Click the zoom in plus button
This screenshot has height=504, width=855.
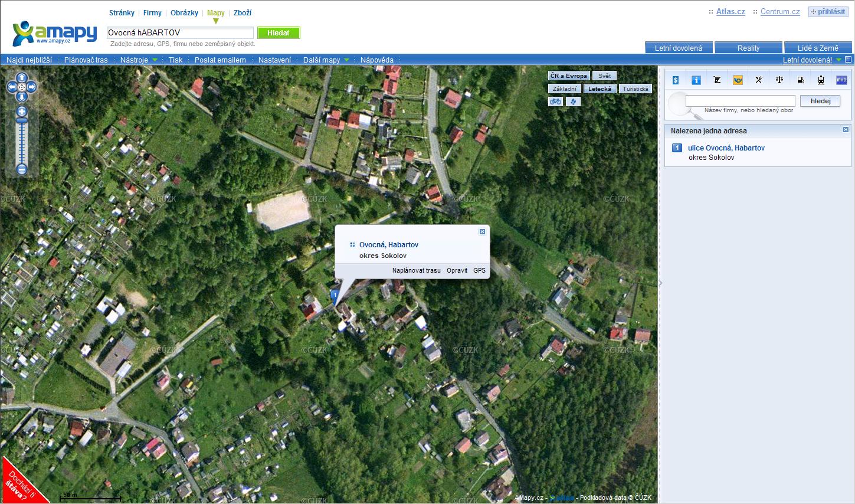tap(22, 111)
